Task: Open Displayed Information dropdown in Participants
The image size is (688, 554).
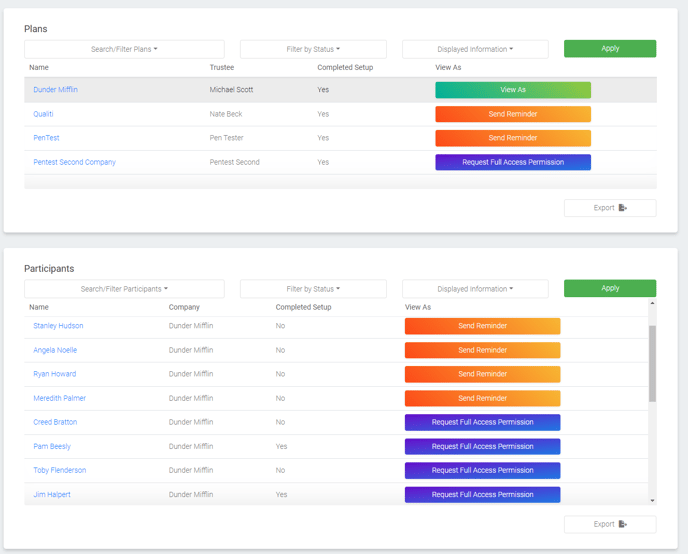Action: [475, 289]
